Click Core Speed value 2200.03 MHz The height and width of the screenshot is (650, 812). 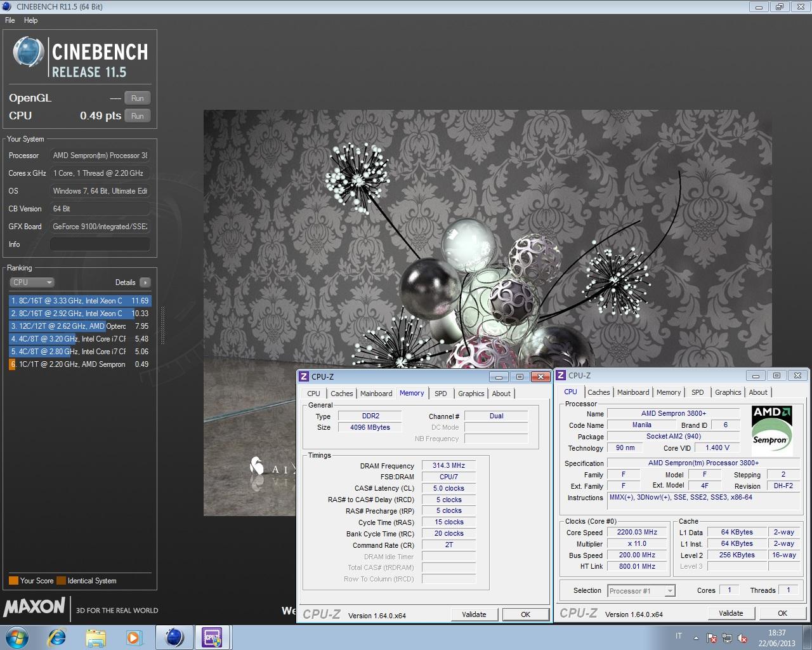click(x=638, y=532)
